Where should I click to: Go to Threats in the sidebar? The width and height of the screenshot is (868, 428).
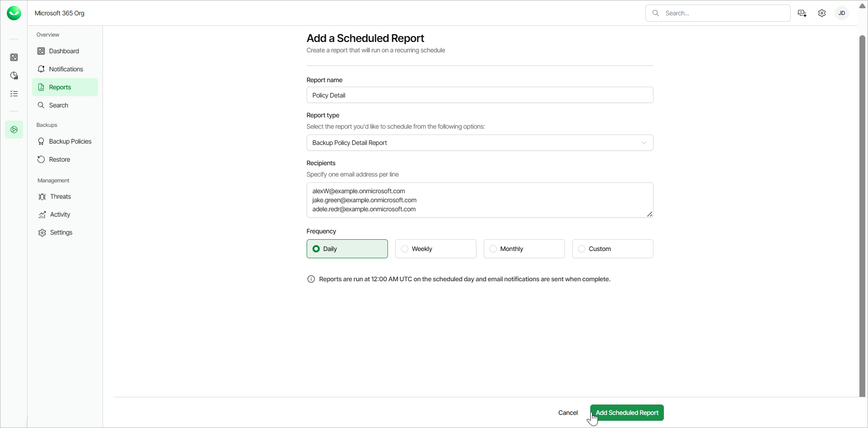point(61,196)
